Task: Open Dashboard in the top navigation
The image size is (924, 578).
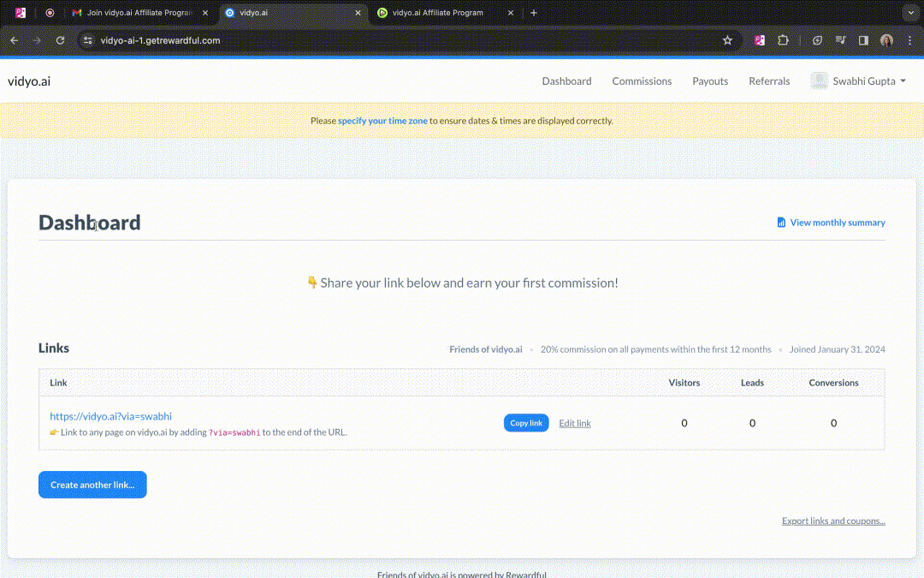Action: [566, 81]
